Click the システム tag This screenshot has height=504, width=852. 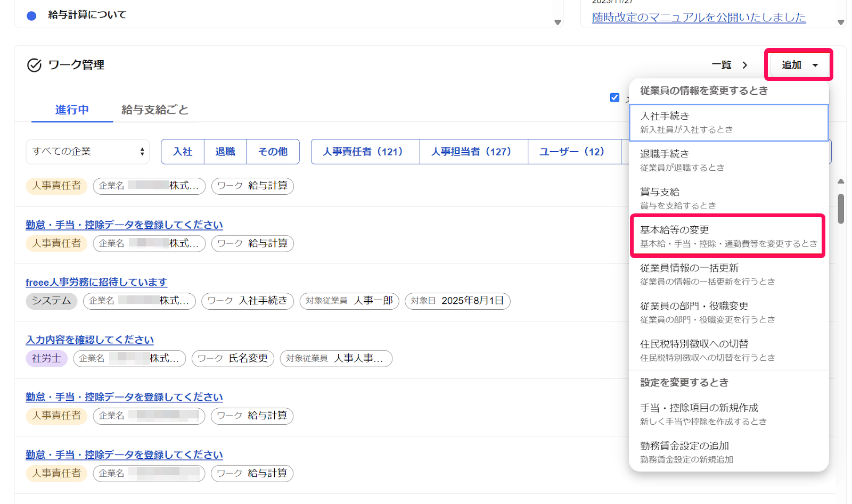pyautogui.click(x=52, y=301)
